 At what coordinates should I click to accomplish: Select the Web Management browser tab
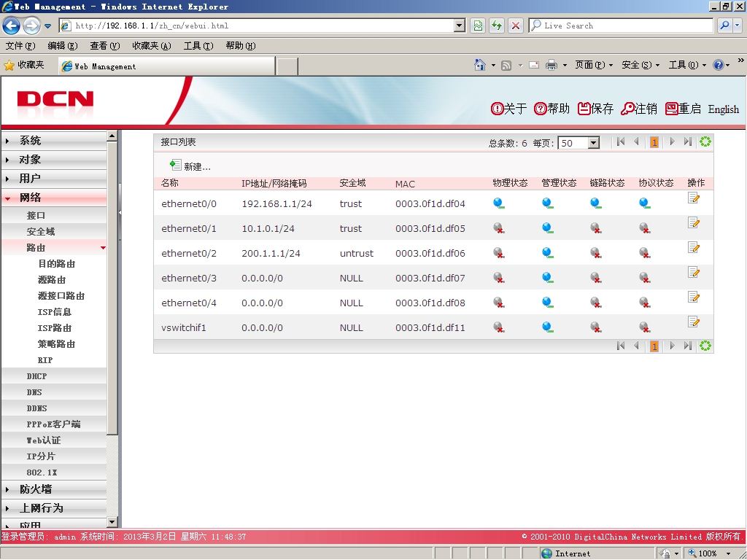click(167, 66)
